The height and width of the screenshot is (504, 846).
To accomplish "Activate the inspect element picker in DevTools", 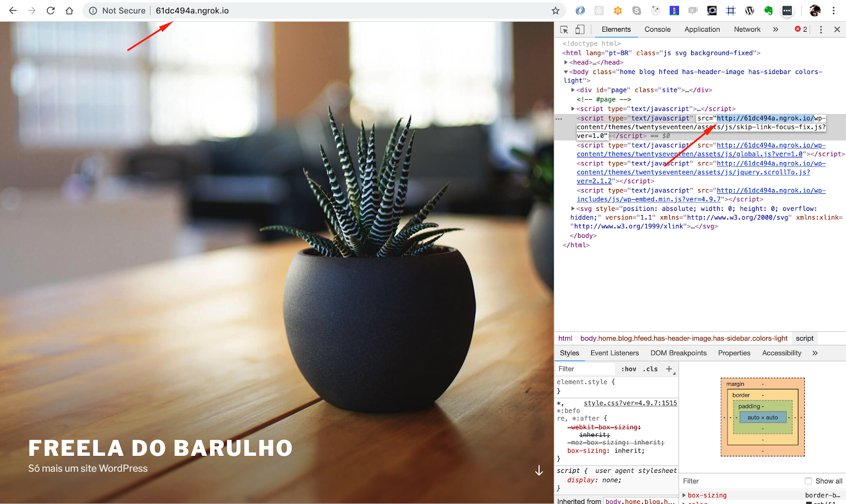I will [564, 30].
